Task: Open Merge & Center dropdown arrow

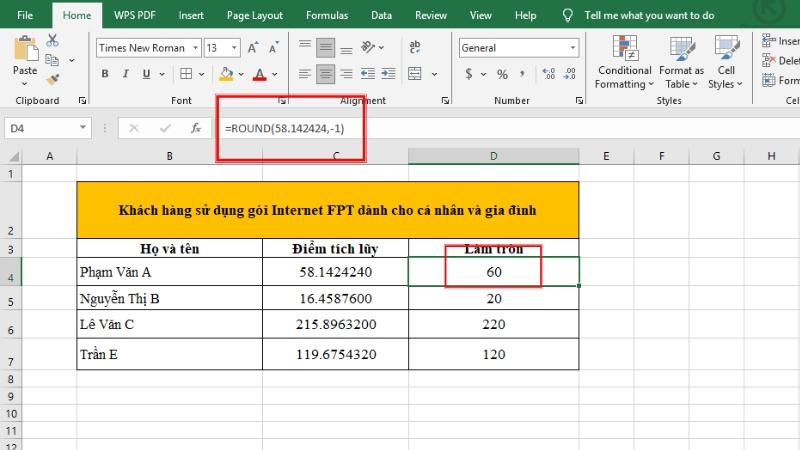Action: pyautogui.click(x=434, y=74)
